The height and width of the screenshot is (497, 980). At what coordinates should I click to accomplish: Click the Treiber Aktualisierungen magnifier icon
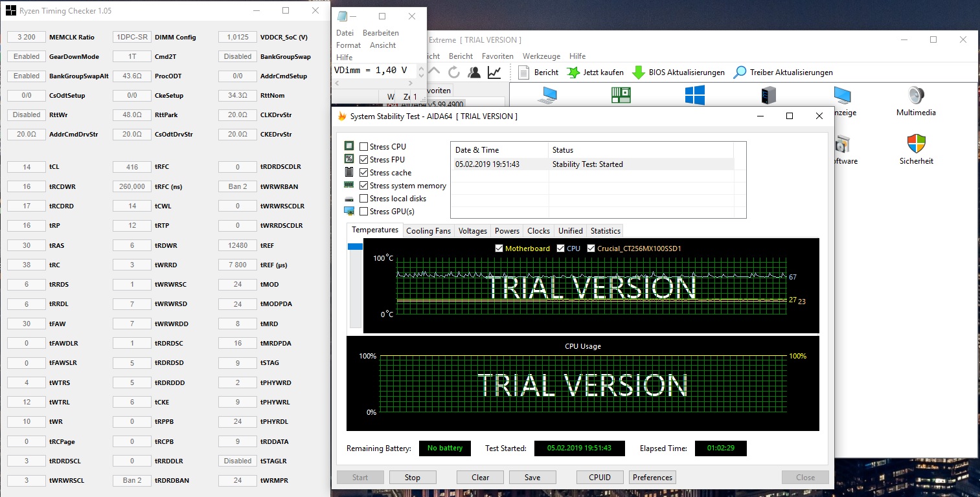click(740, 72)
